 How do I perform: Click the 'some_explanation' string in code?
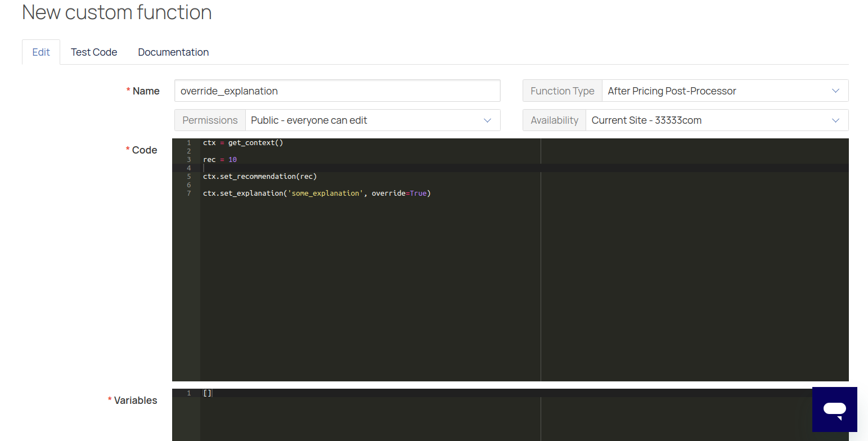[x=325, y=193]
